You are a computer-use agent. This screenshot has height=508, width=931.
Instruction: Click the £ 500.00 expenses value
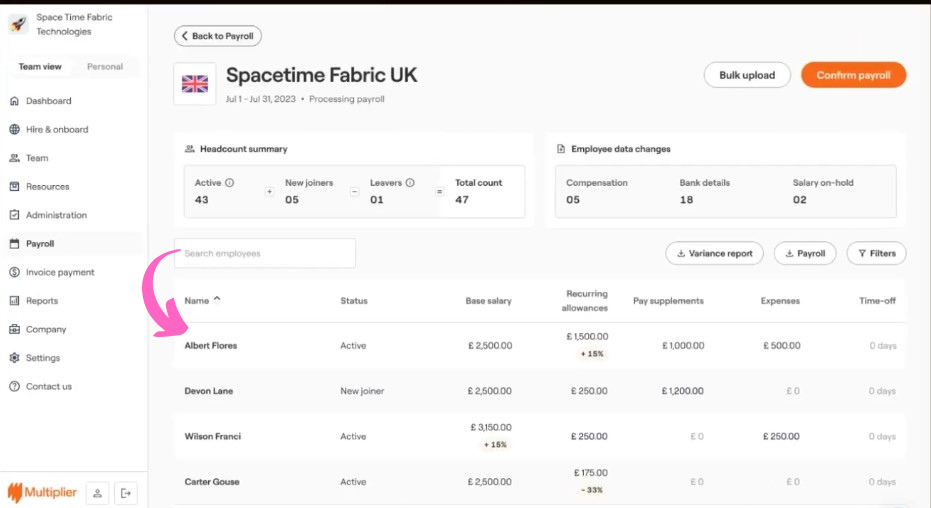coord(782,345)
